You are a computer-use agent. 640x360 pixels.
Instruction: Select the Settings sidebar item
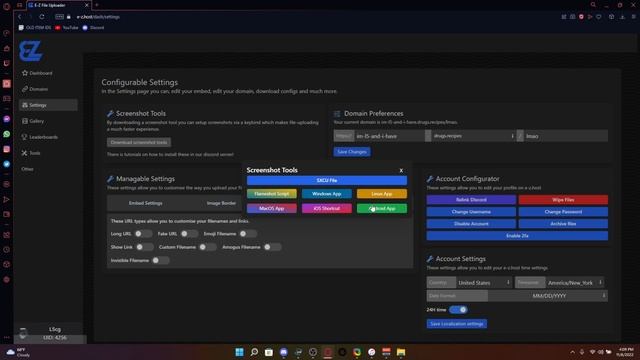pos(48,105)
